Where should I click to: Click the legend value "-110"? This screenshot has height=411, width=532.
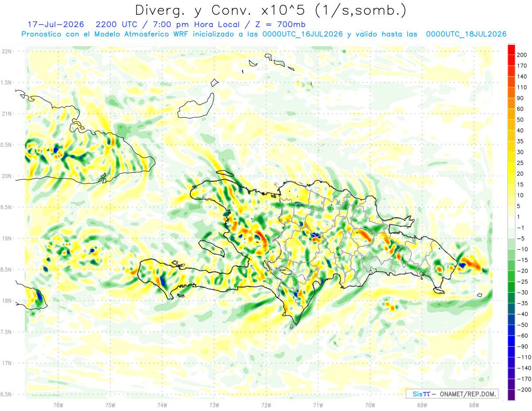(x=524, y=357)
